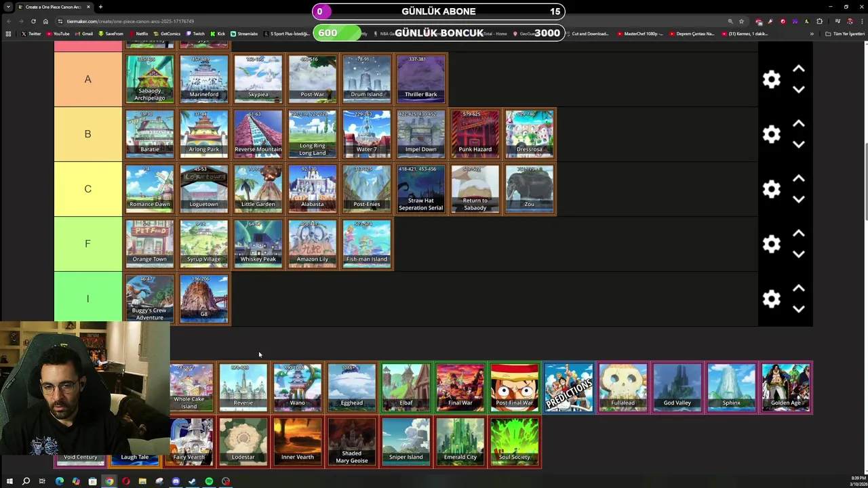Open the YouTube bookmark

point(58,33)
